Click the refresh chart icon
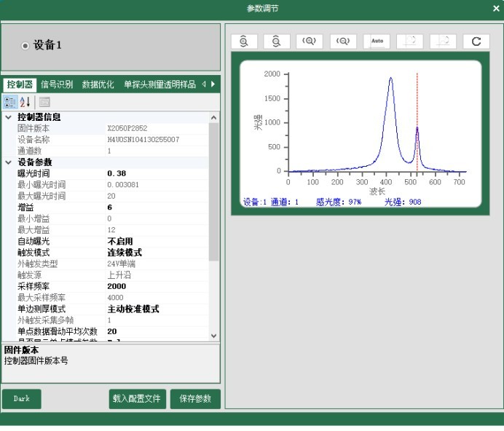Image resolution: width=504 pixels, height=431 pixels. 476,41
